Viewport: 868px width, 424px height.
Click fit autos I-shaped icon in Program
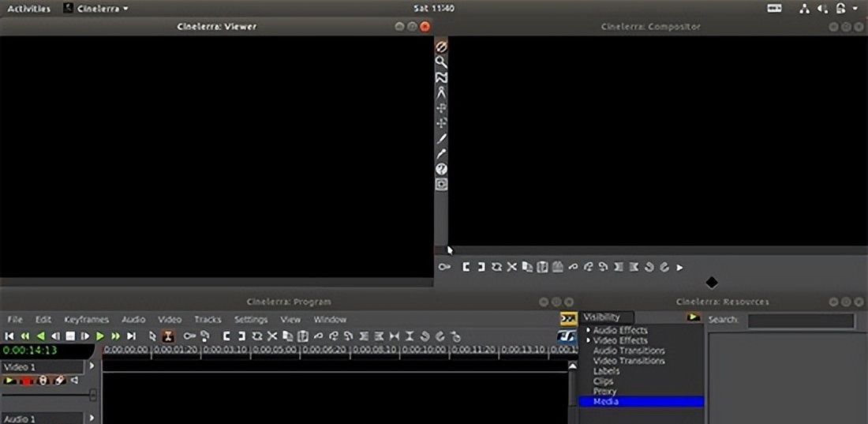point(410,336)
